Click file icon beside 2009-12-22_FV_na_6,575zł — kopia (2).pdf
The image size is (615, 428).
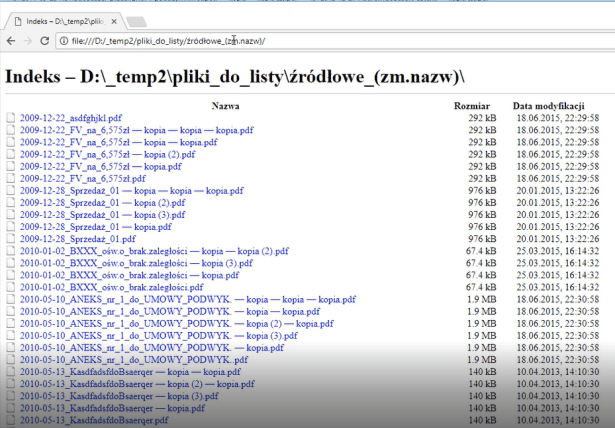pos(11,154)
